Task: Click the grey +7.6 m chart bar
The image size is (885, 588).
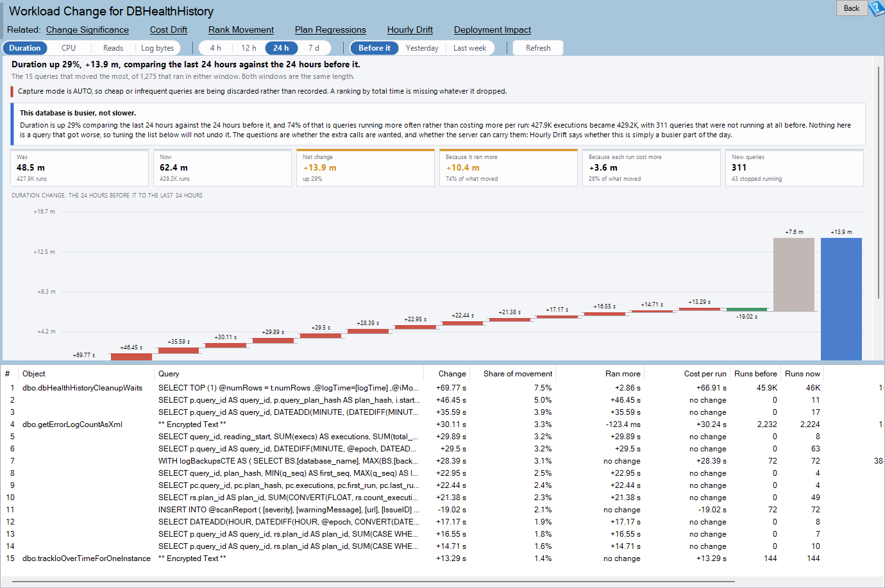Action: [794, 274]
